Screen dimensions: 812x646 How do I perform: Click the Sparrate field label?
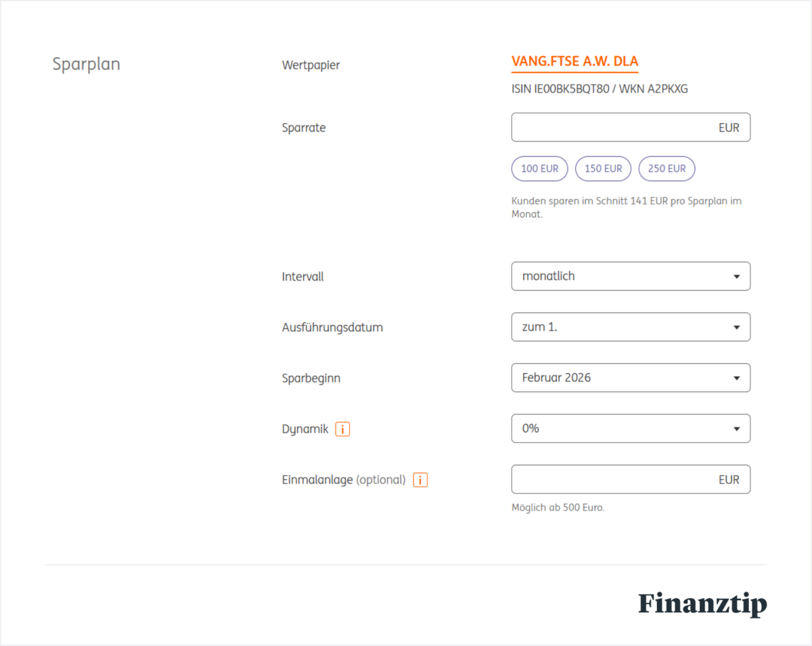point(303,127)
